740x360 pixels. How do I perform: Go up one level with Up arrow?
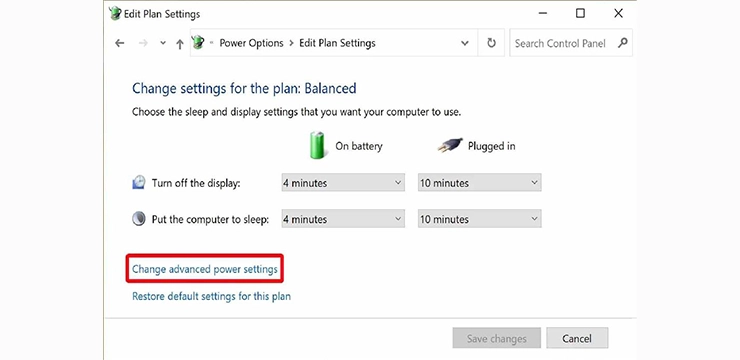pos(179,44)
